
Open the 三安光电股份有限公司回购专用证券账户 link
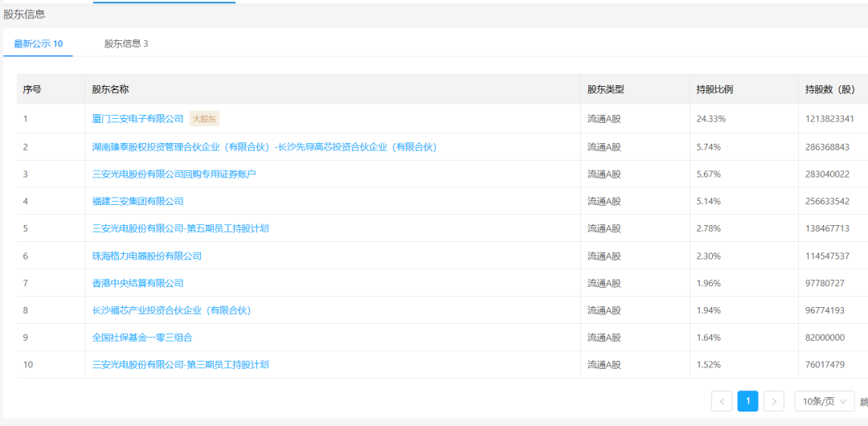point(174,174)
